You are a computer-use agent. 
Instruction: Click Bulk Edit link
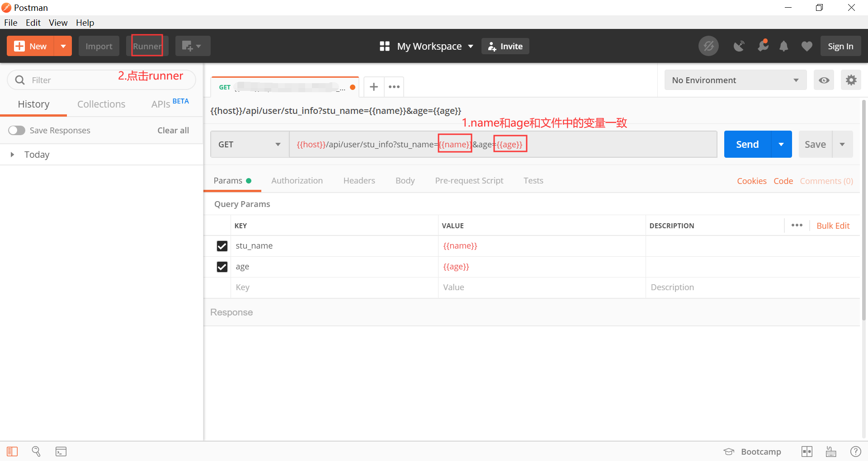(833, 226)
